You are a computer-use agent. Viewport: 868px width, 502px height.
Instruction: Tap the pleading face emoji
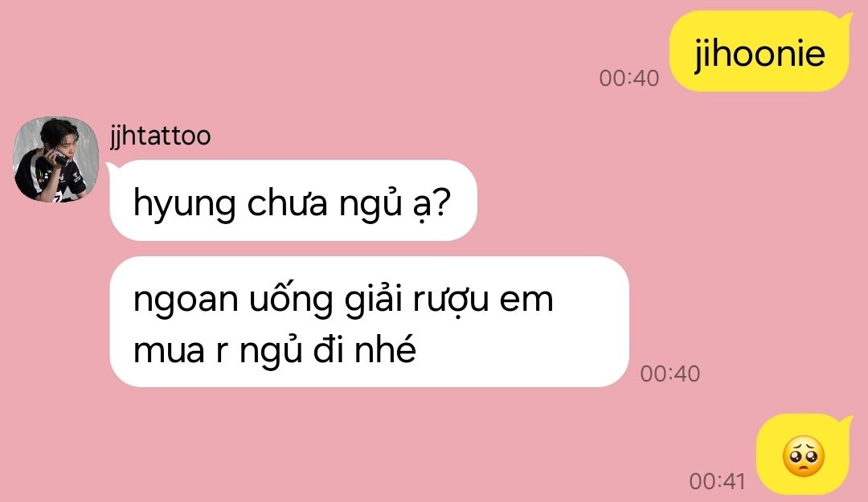point(803,457)
